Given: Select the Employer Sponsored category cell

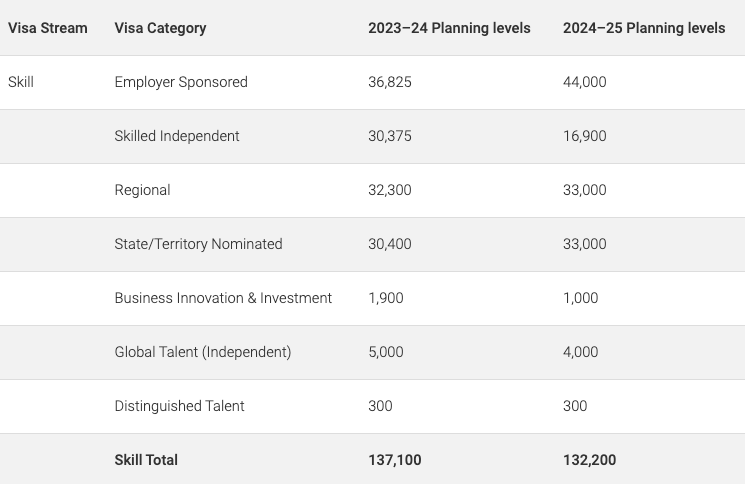Looking at the screenshot, I should 181,82.
